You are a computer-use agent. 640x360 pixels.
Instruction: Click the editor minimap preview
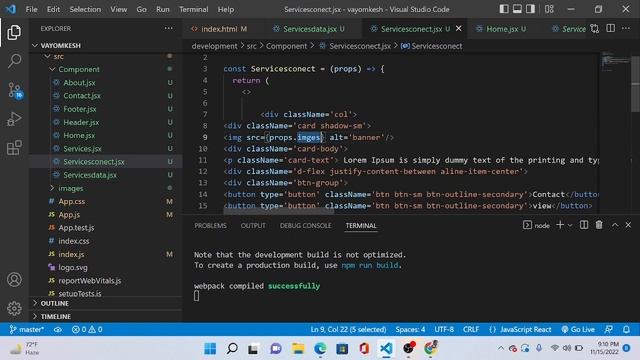click(615, 62)
